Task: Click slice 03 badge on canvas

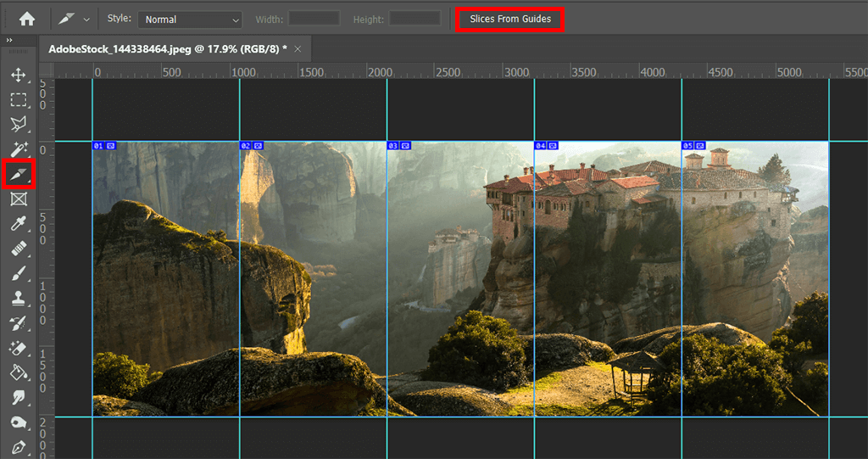Action: (x=398, y=146)
